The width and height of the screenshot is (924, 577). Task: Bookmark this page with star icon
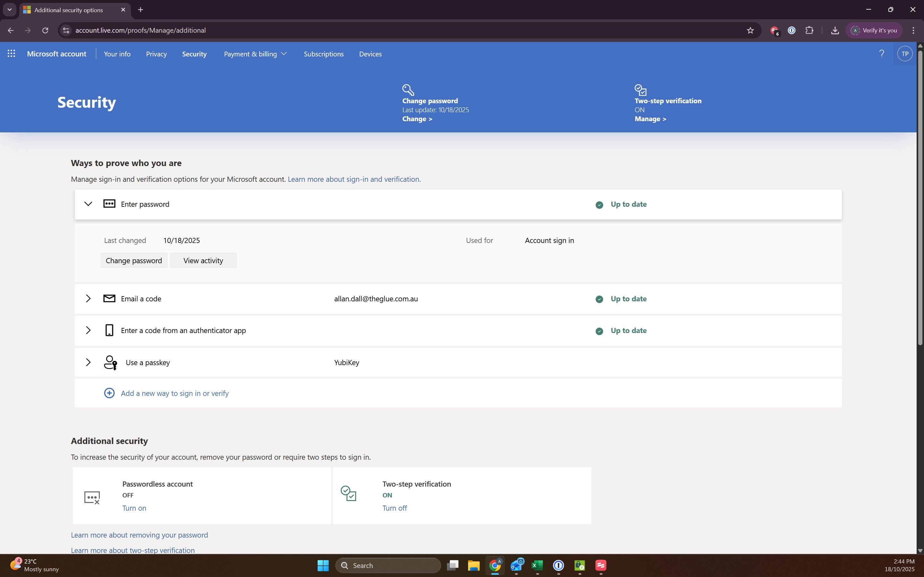pyautogui.click(x=750, y=30)
